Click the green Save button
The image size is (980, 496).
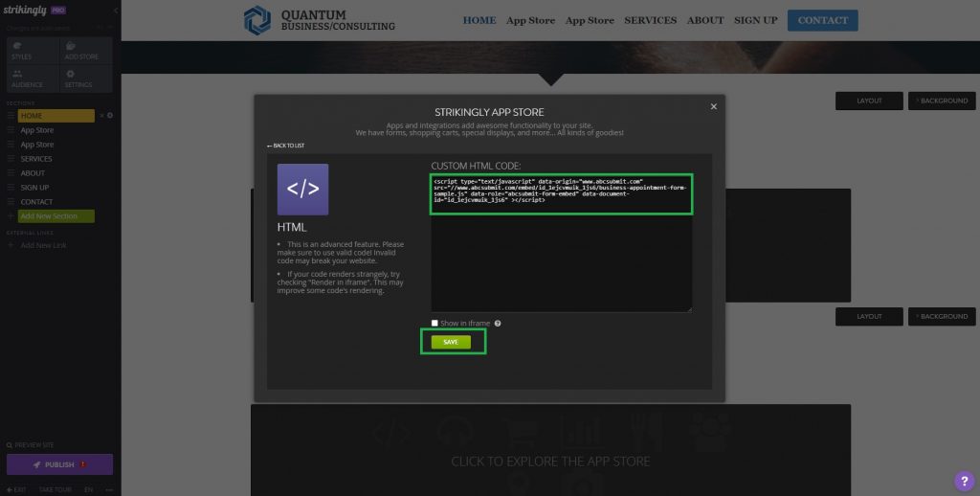(x=451, y=342)
